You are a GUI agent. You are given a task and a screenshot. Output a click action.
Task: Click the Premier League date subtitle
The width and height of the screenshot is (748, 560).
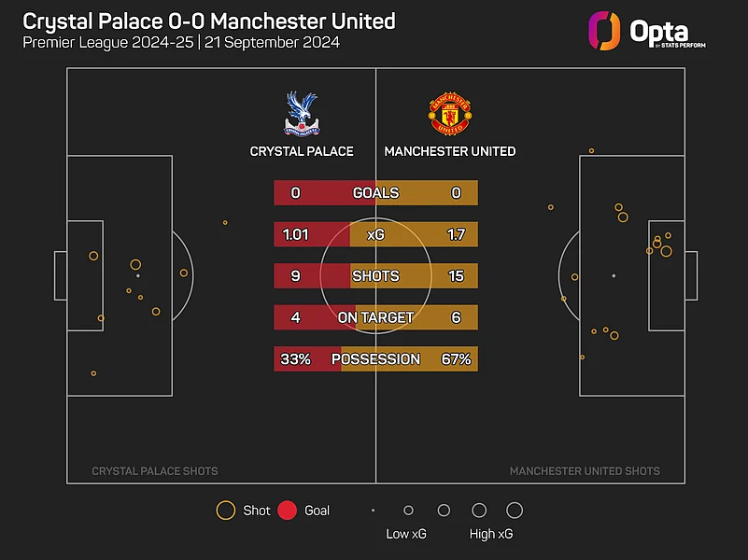(x=181, y=43)
